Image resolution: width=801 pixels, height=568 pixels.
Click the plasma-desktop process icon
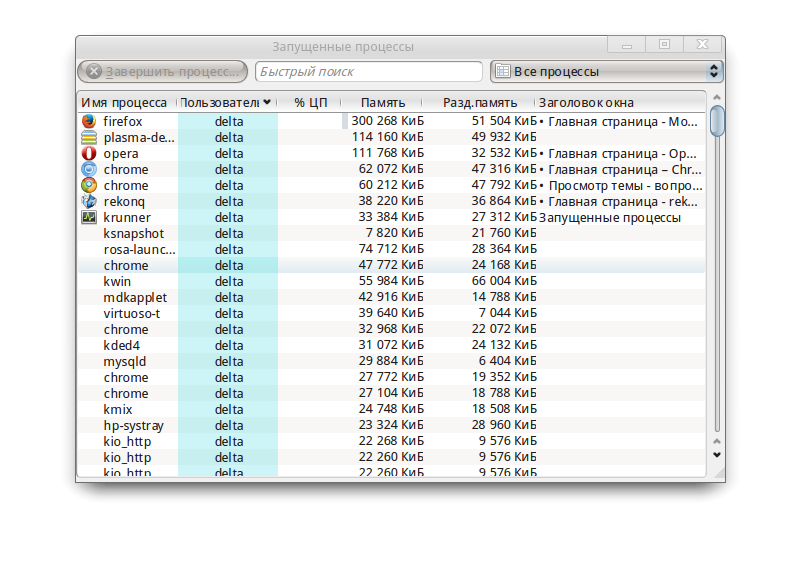[x=89, y=137]
